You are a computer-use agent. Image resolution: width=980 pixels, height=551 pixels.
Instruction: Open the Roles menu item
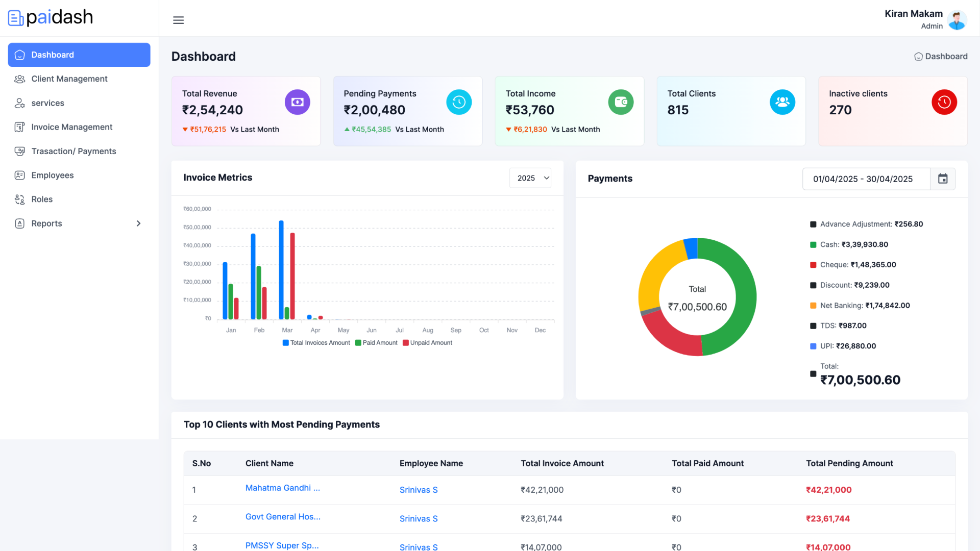coord(79,199)
